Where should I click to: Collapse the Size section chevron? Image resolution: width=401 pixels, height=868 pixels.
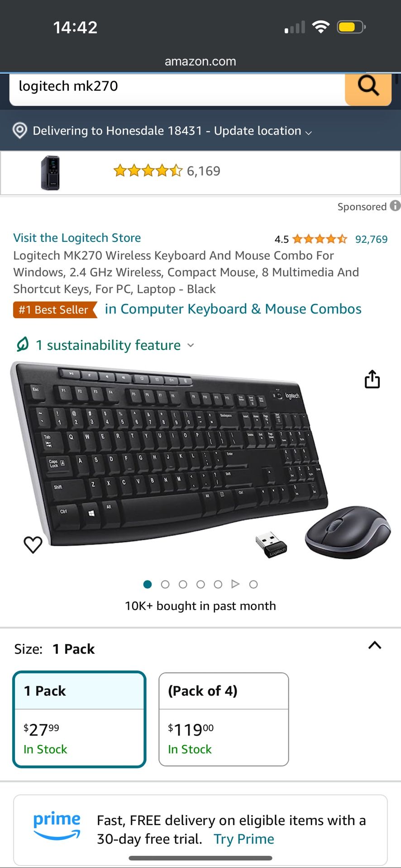coord(375,646)
